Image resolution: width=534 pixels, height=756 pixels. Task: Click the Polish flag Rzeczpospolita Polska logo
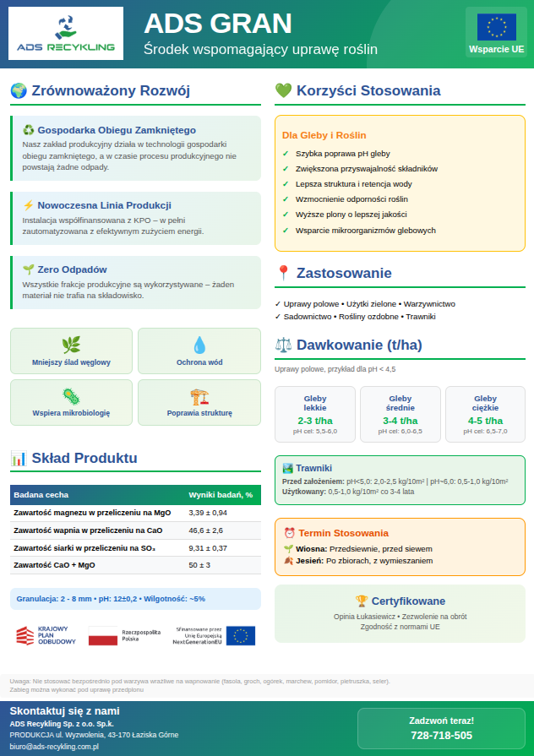124,635
